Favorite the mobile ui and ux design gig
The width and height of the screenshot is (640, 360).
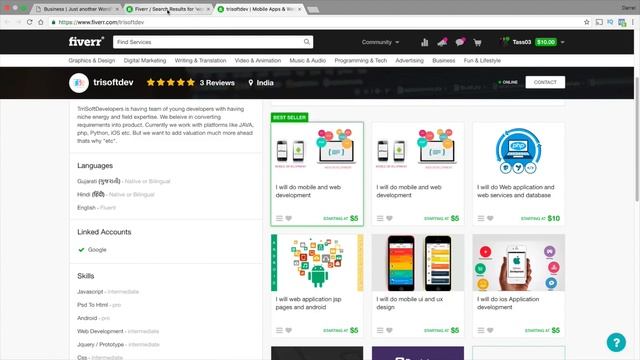(389, 330)
